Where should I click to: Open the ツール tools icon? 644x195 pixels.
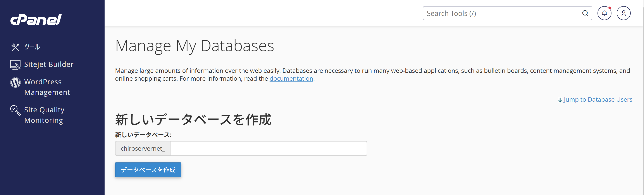pyautogui.click(x=15, y=47)
